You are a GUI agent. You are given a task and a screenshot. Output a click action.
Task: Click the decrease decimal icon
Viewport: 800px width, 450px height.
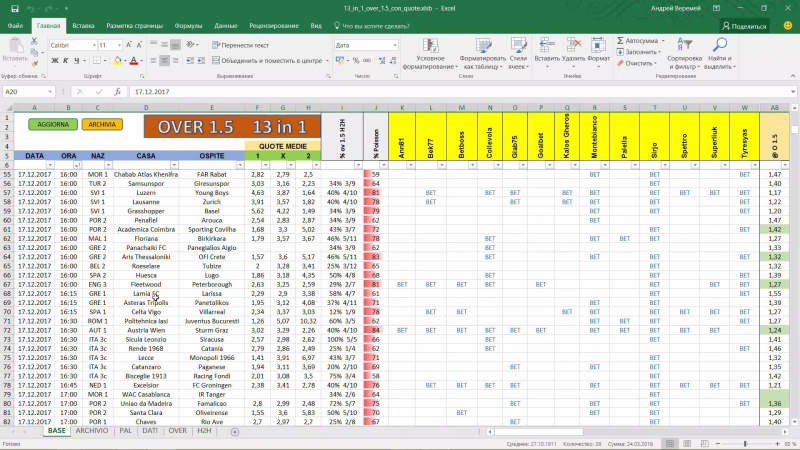coord(393,61)
